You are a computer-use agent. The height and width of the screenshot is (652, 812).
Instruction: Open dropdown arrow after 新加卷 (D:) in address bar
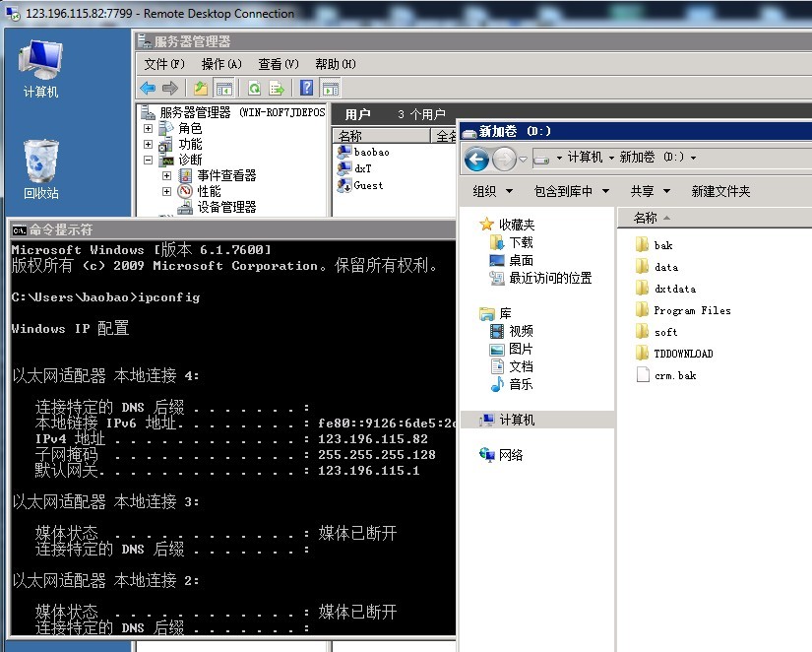[693, 158]
